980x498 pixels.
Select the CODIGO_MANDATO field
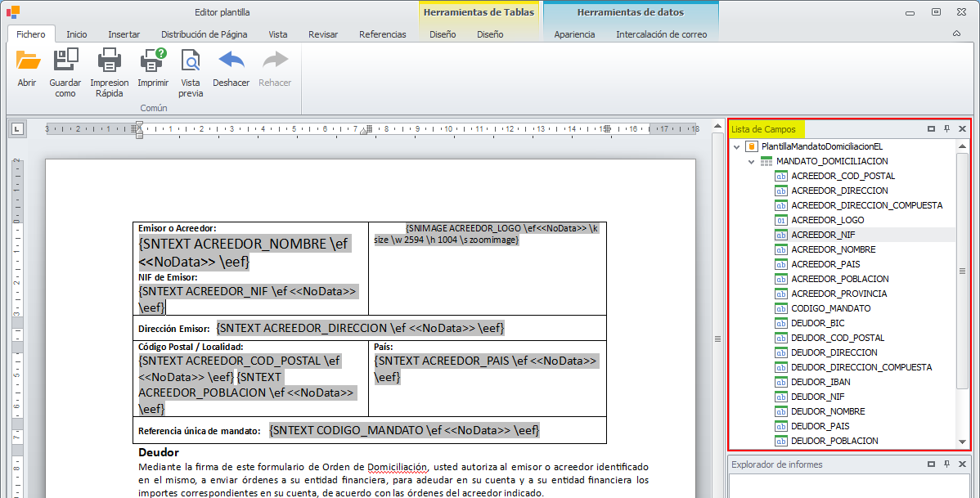pos(830,308)
